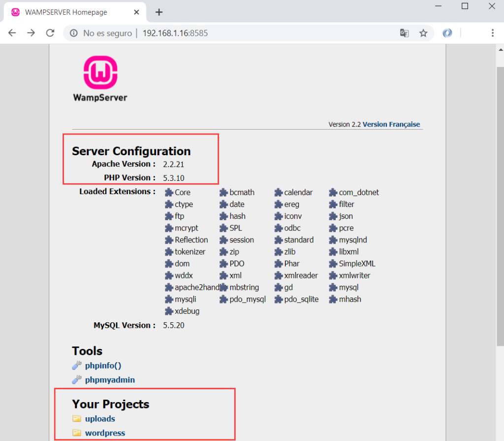Click the puzzle icon next to calendar
This screenshot has width=504, height=441.
279,193
